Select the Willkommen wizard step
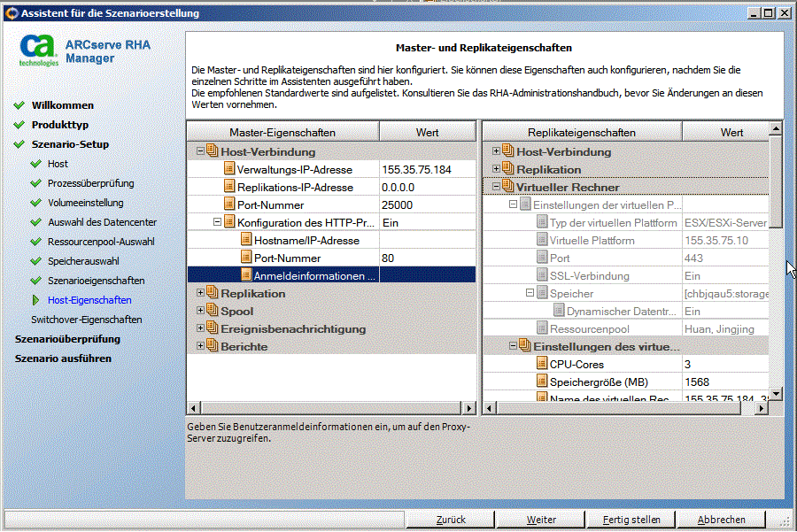This screenshot has height=532, width=797. pos(62,105)
